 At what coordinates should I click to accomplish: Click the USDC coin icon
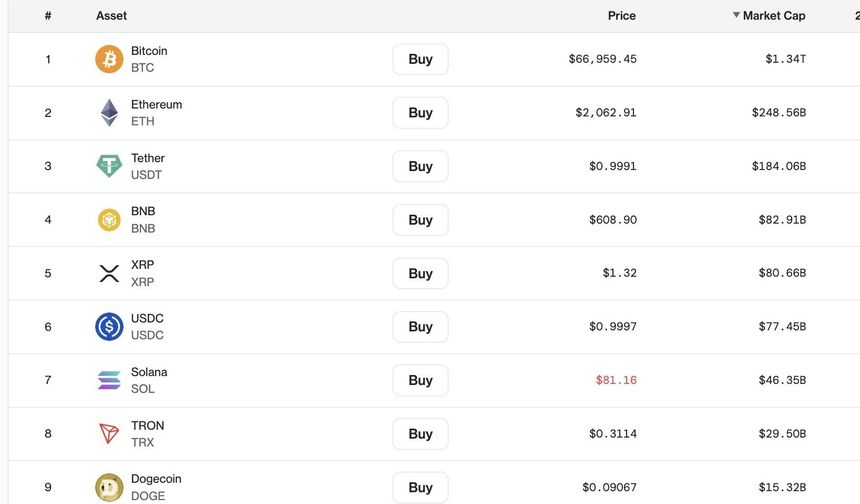[109, 327]
